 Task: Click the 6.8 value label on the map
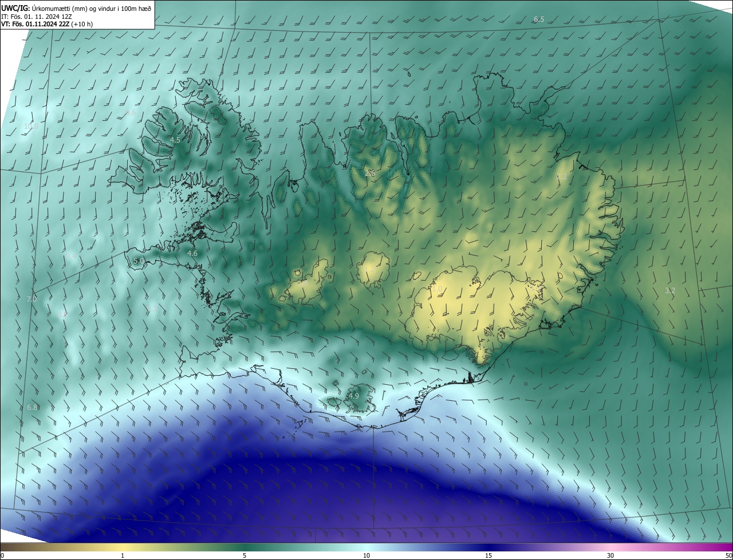click(32, 407)
